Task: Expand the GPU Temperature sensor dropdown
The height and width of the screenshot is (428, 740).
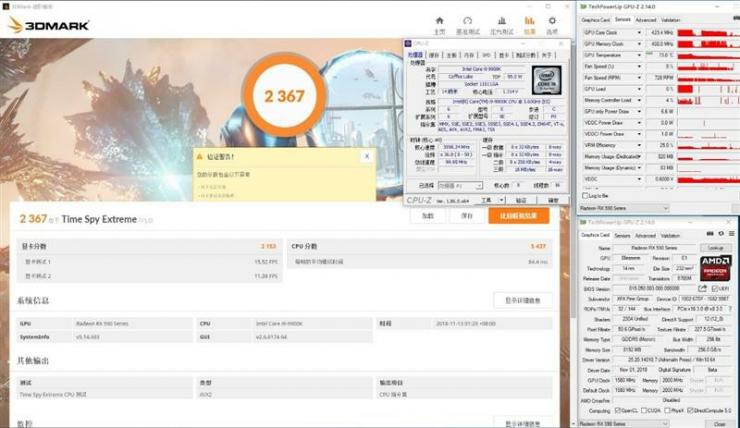Action: [639, 55]
